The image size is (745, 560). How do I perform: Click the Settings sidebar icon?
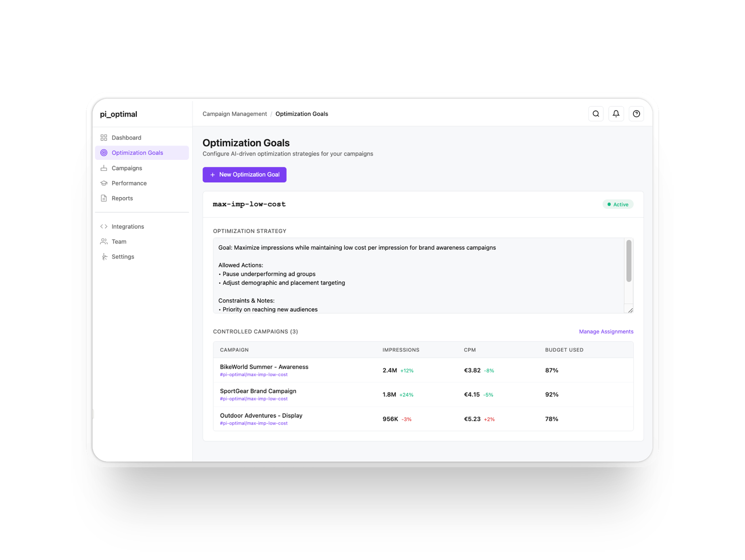[x=104, y=257]
